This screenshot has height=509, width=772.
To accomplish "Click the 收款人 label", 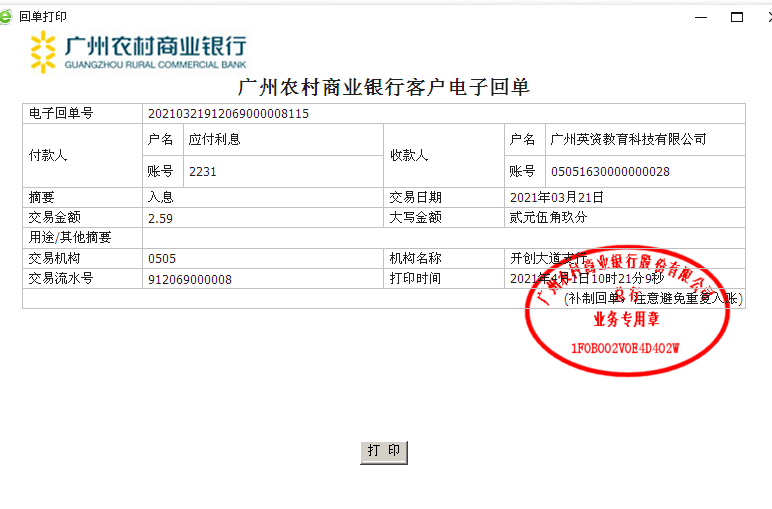I will pyautogui.click(x=409, y=155).
